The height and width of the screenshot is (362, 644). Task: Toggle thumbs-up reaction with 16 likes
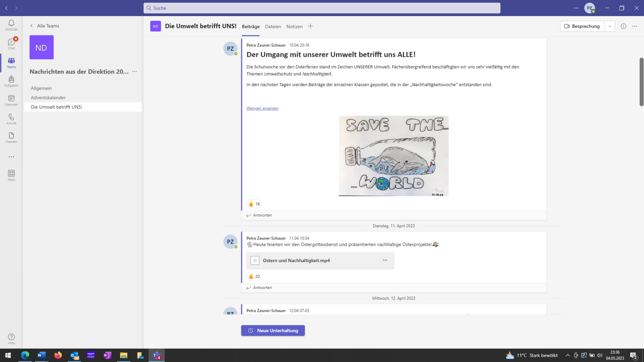point(254,204)
